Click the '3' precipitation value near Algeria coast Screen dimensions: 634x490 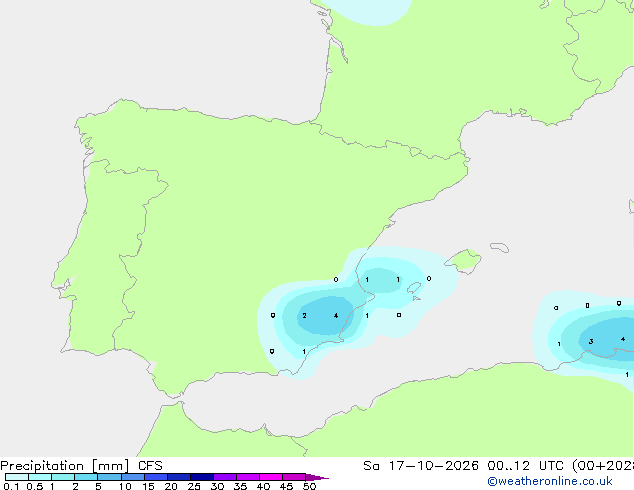point(591,342)
